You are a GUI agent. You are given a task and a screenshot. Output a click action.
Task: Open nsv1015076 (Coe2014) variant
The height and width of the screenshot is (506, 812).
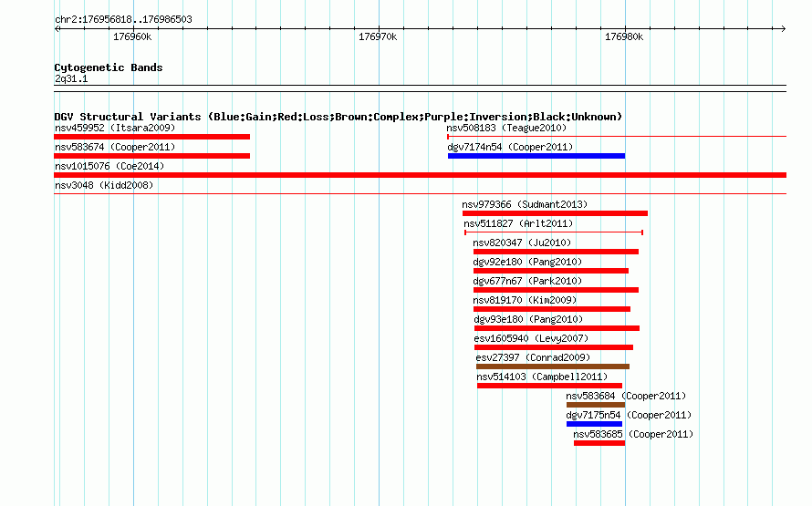pos(109,166)
